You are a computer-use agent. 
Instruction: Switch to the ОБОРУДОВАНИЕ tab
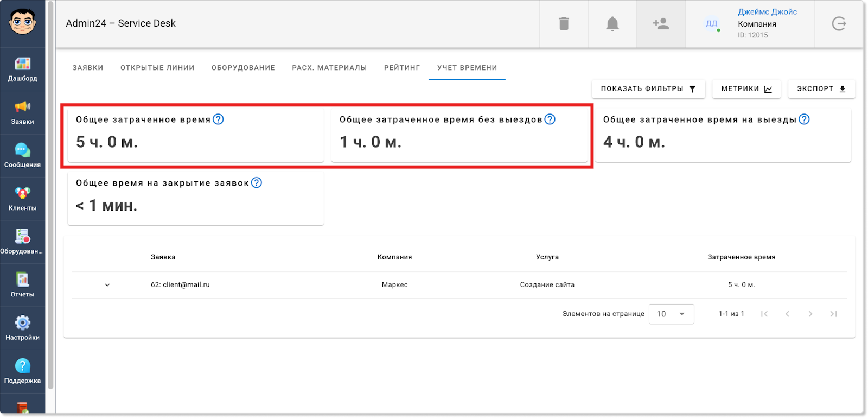click(243, 68)
